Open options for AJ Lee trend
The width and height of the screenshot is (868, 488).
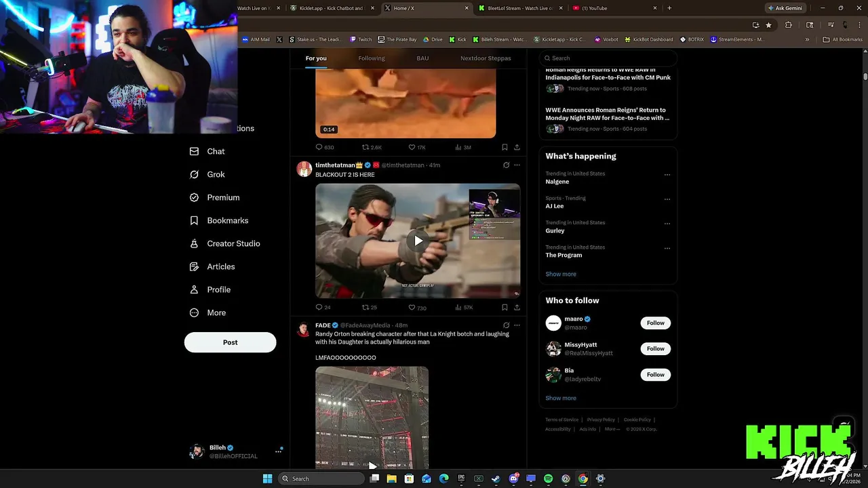(x=667, y=199)
